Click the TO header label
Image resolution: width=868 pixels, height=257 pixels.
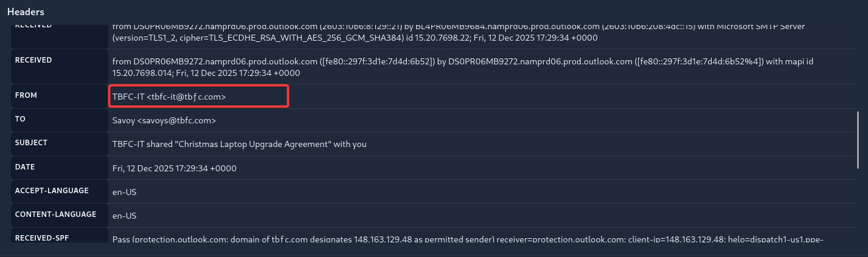click(20, 120)
